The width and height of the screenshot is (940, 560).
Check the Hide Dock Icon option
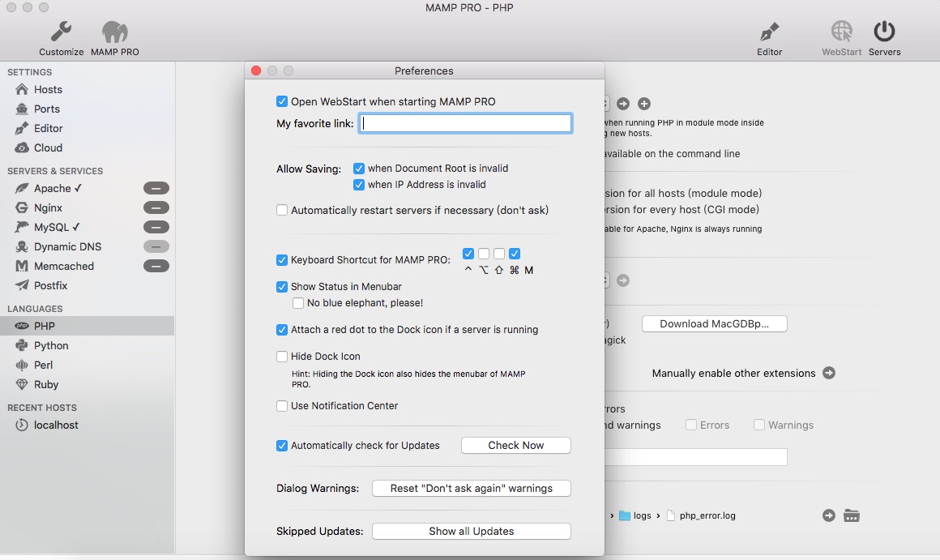click(x=282, y=356)
